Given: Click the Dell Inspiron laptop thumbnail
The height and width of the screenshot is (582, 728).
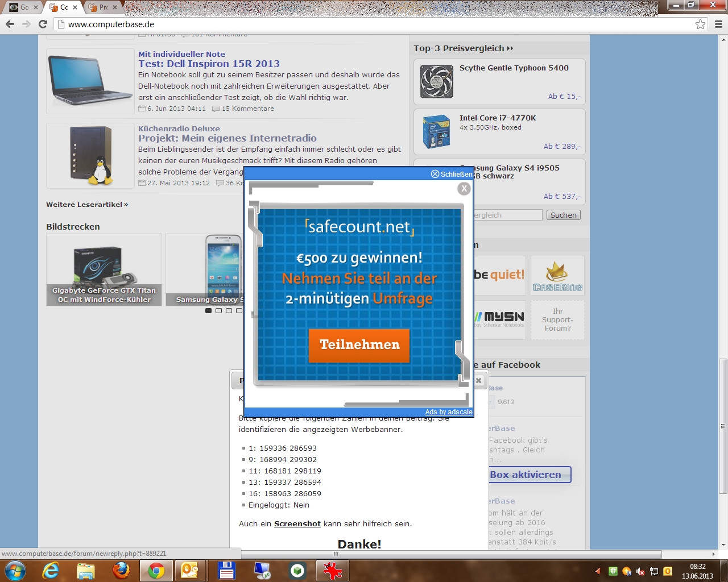Looking at the screenshot, I should (90, 81).
